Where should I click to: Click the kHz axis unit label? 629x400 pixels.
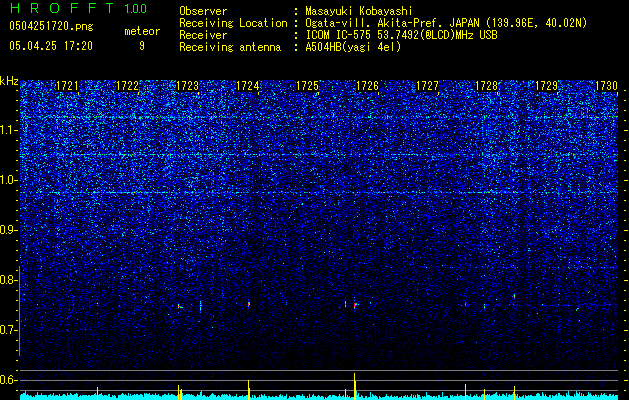[9, 81]
